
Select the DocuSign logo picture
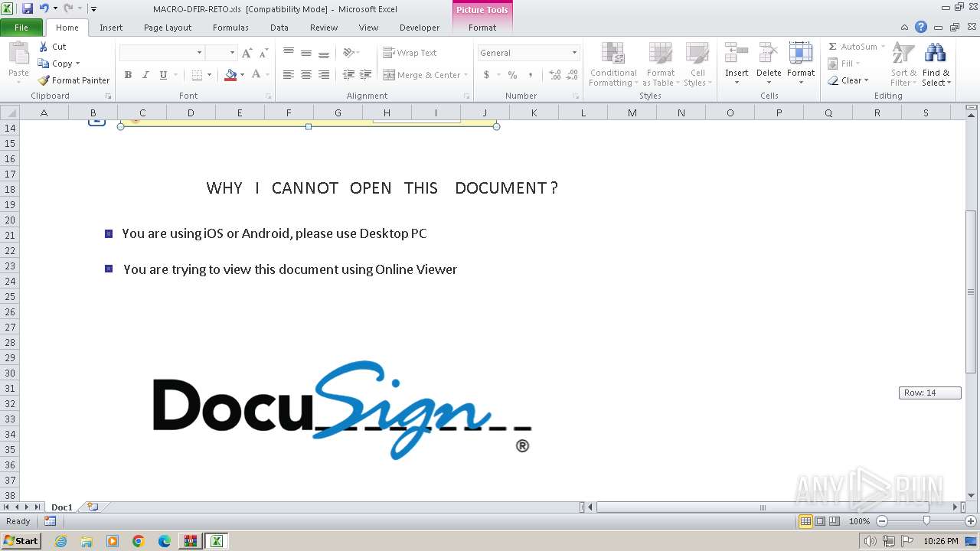tap(341, 411)
